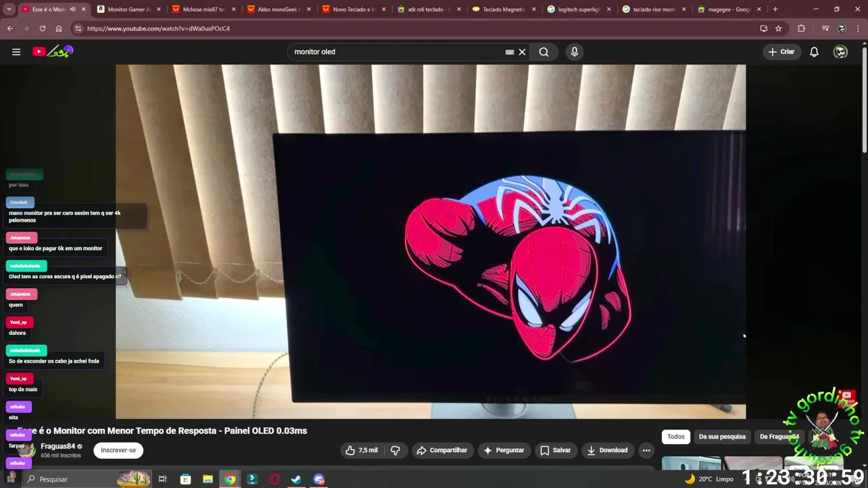Switch to the Teclado Magnetic tab
The width and height of the screenshot is (868, 488).
pos(504,9)
